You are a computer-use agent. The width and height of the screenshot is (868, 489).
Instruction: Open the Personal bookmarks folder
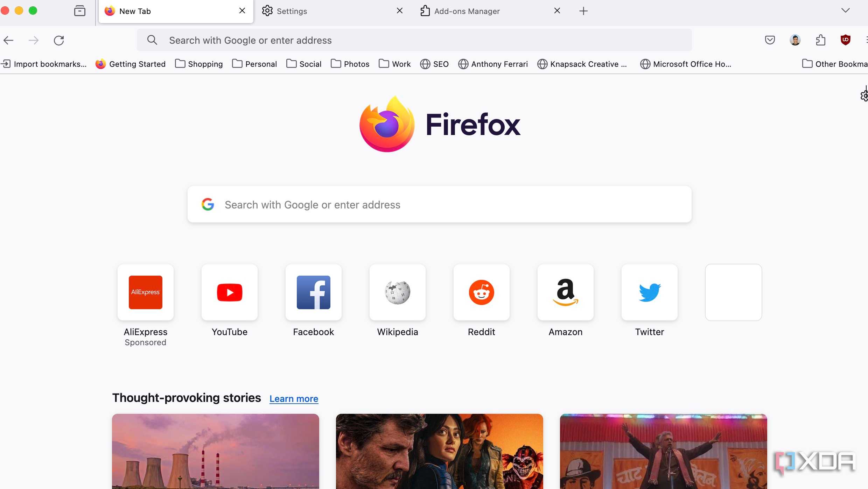(x=254, y=64)
